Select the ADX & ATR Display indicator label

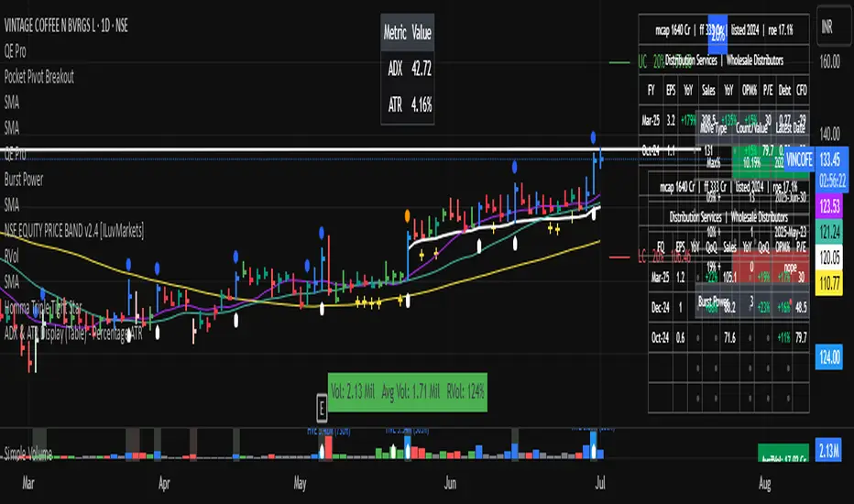coord(73,333)
